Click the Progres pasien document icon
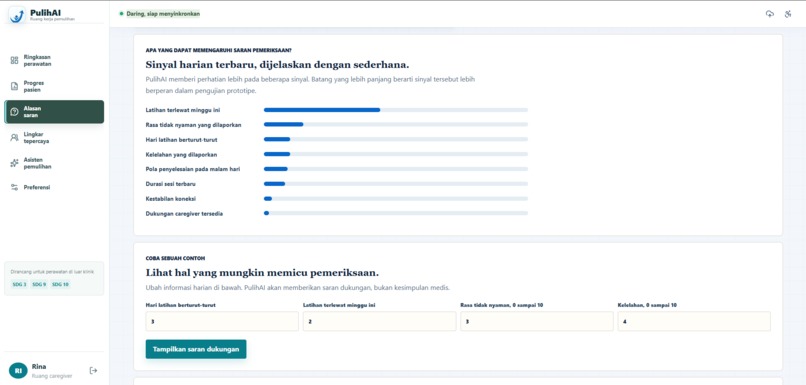This screenshot has width=806, height=385. (x=14, y=86)
